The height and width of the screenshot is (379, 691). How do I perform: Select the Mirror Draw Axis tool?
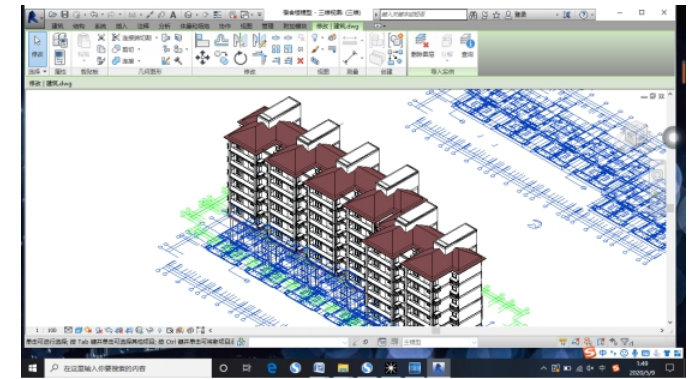259,41
